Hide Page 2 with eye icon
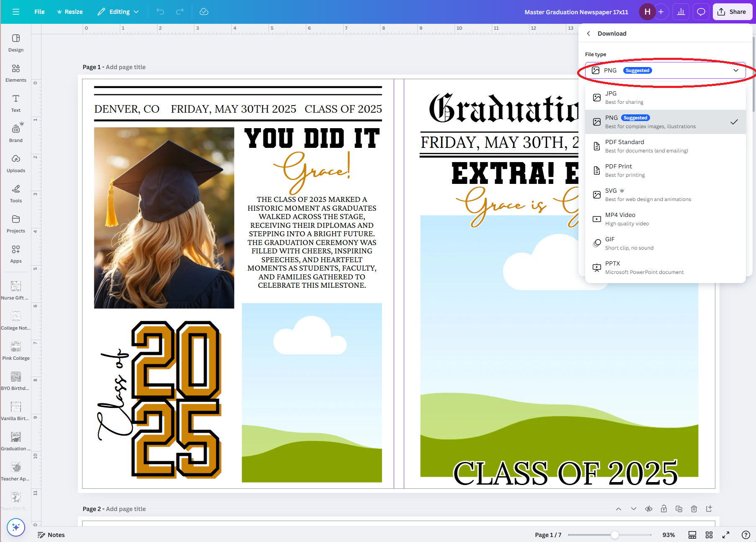Viewport: 756px width, 542px height. pyautogui.click(x=649, y=509)
